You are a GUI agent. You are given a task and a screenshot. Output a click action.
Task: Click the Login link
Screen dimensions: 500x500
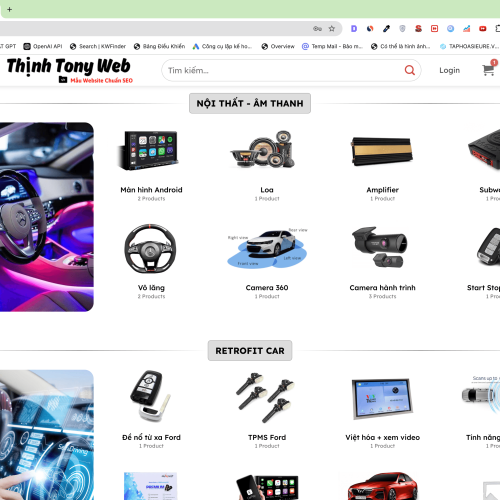coord(449,70)
